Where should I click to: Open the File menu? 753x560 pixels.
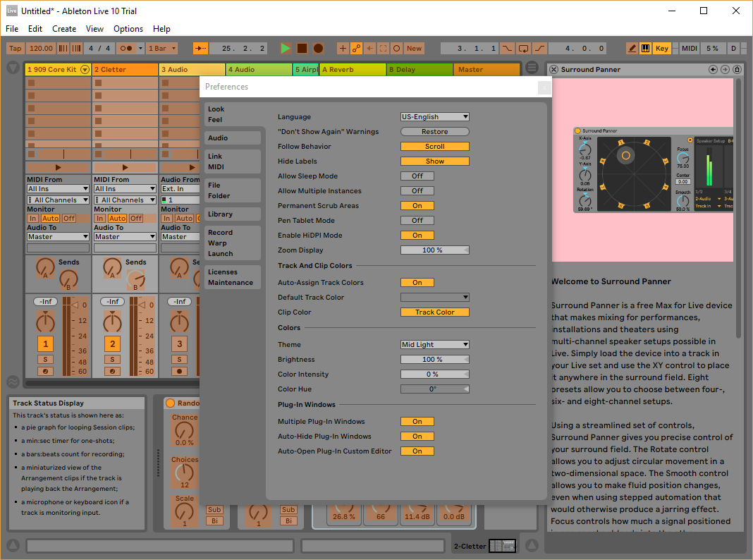coord(12,29)
